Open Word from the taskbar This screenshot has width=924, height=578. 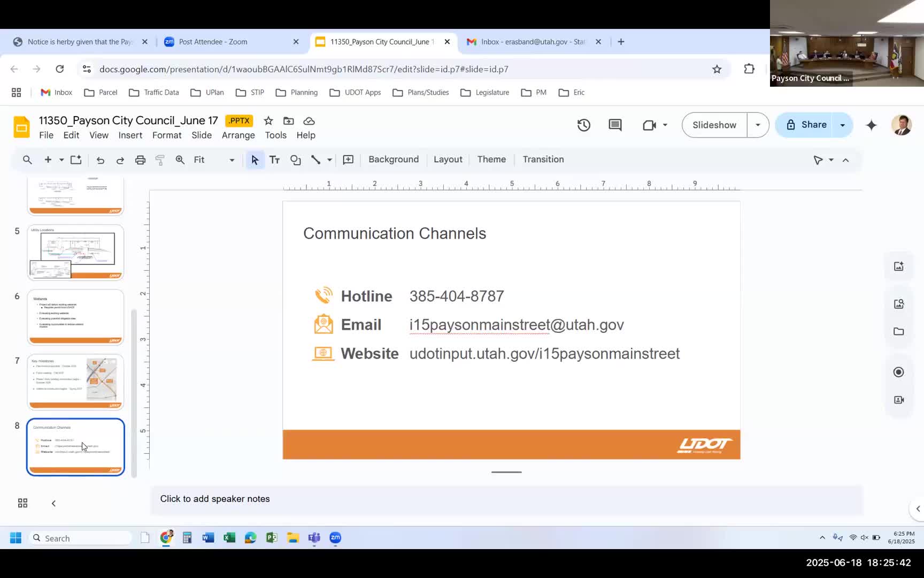pyautogui.click(x=208, y=538)
